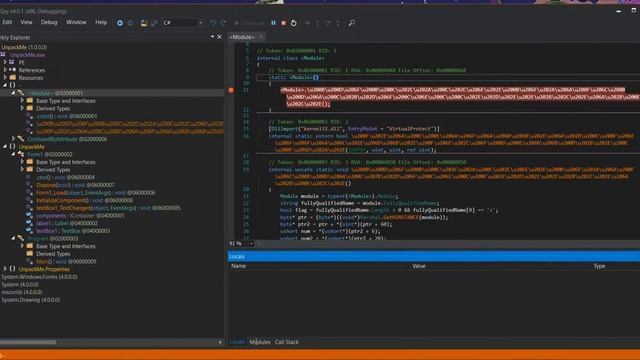640x360 pixels.
Task: Open the Window menu
Action: tap(76, 22)
